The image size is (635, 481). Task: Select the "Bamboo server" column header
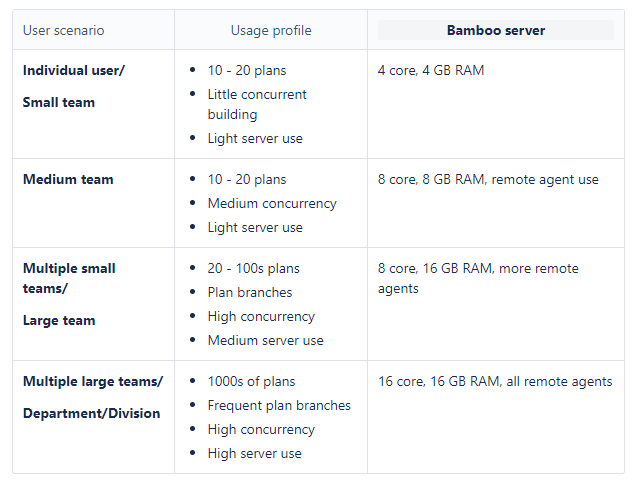pyautogui.click(x=495, y=30)
